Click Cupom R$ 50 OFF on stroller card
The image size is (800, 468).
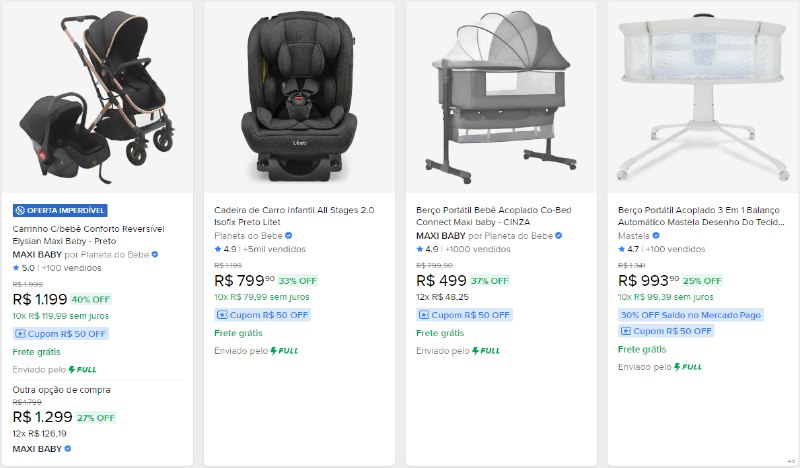(60, 334)
